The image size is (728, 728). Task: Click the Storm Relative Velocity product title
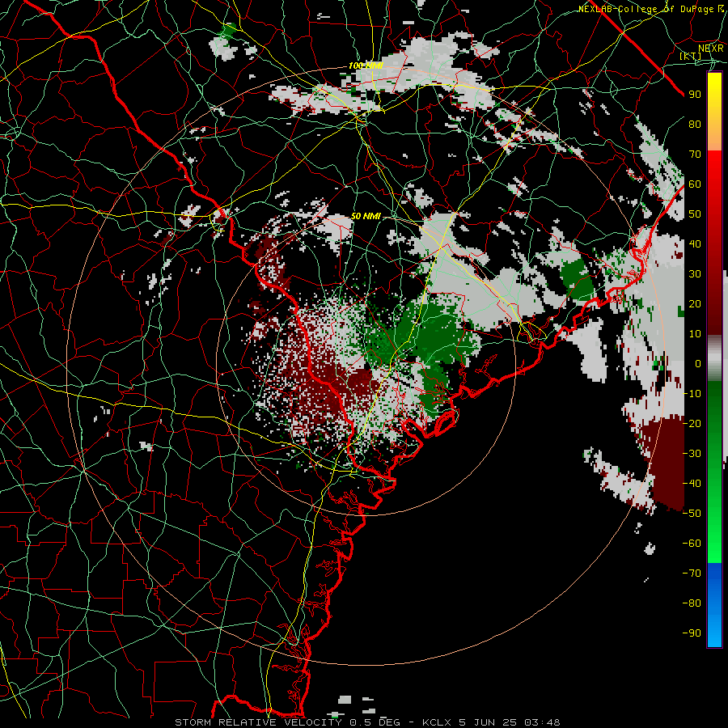(x=258, y=722)
